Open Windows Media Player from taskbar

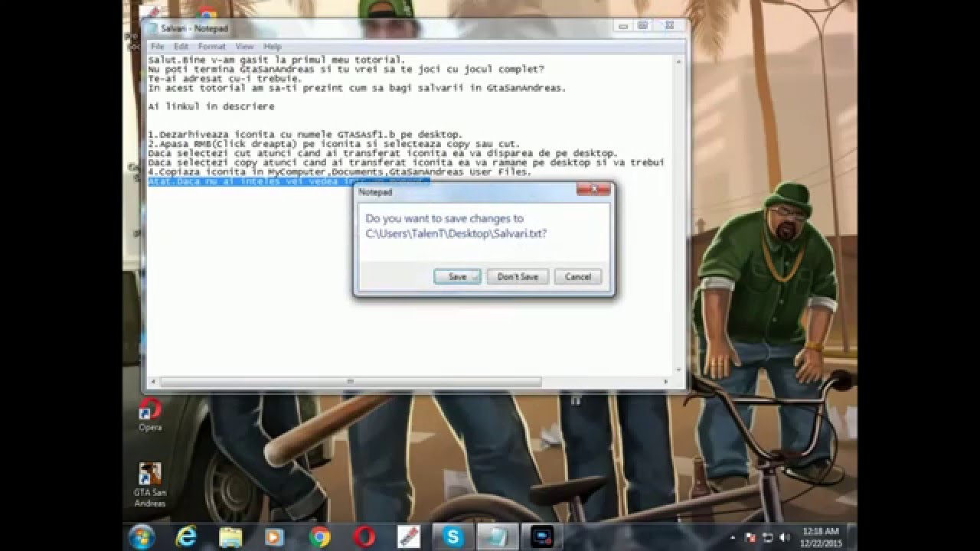pos(274,536)
